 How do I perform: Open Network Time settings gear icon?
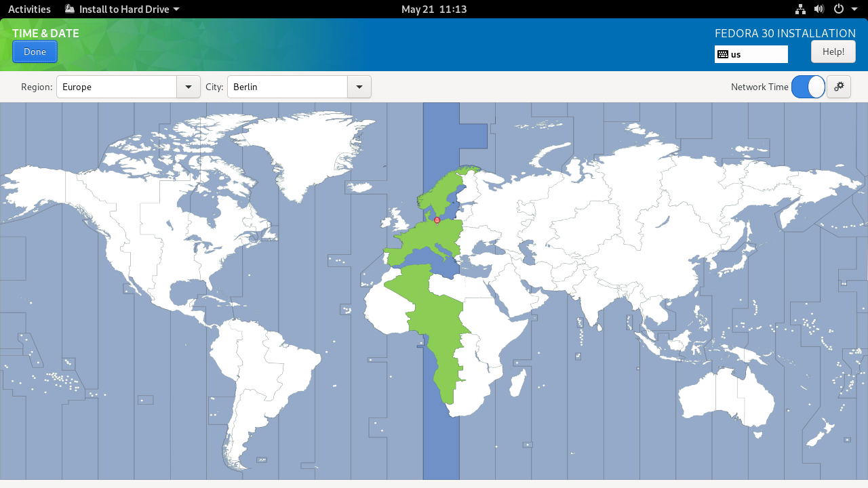(839, 87)
